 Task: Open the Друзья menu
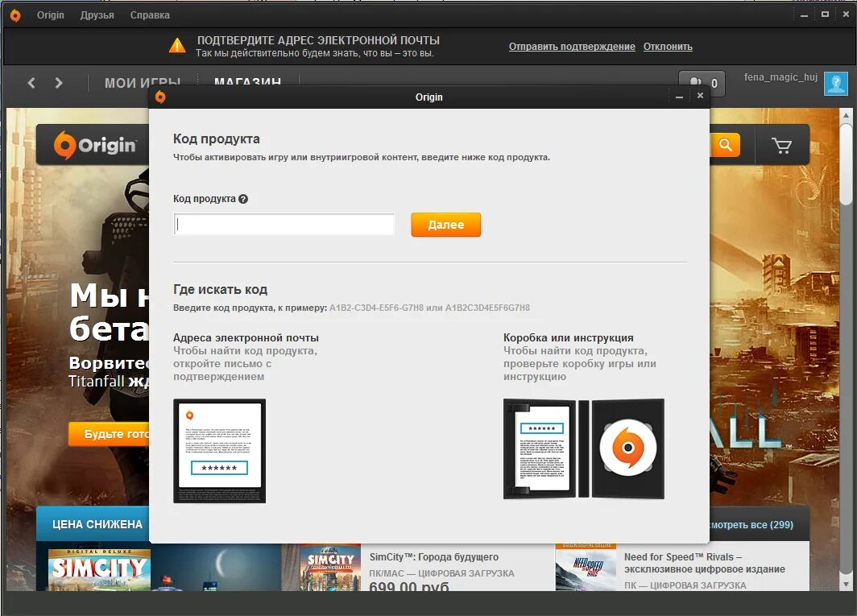click(97, 15)
